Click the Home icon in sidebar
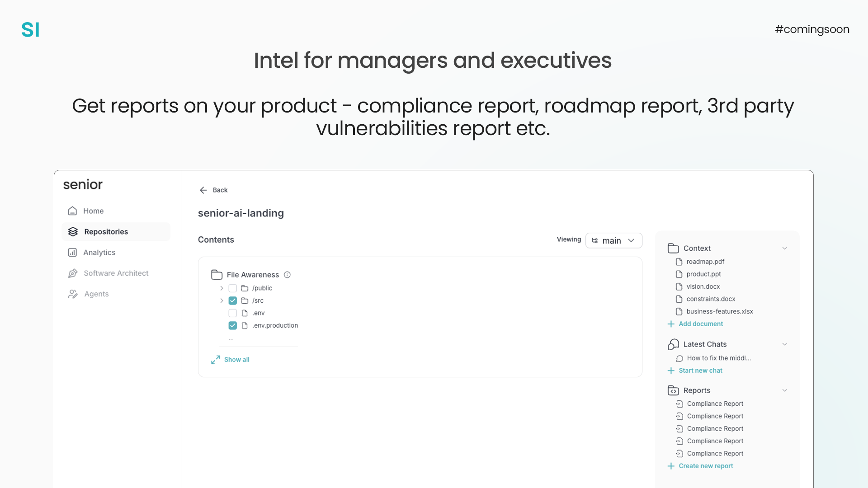 pos(72,211)
